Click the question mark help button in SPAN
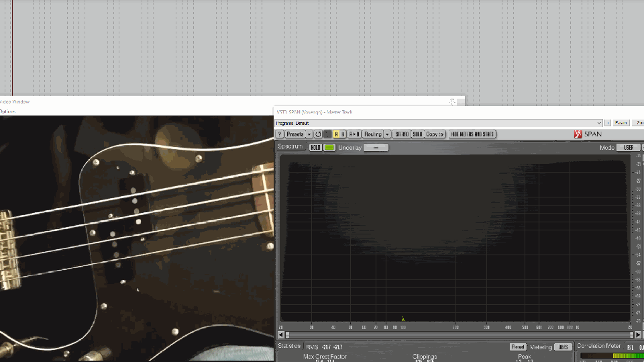This screenshot has width=644, height=362. click(x=280, y=134)
